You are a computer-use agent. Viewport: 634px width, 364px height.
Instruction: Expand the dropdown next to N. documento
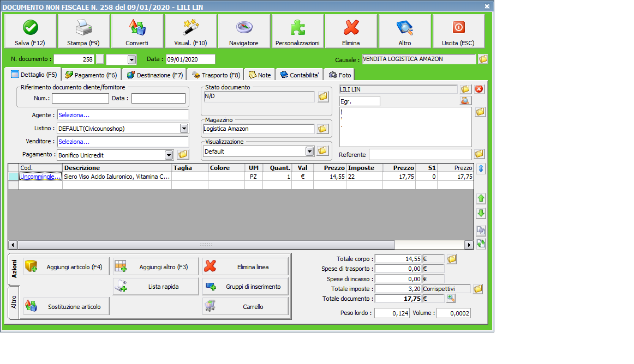(131, 59)
